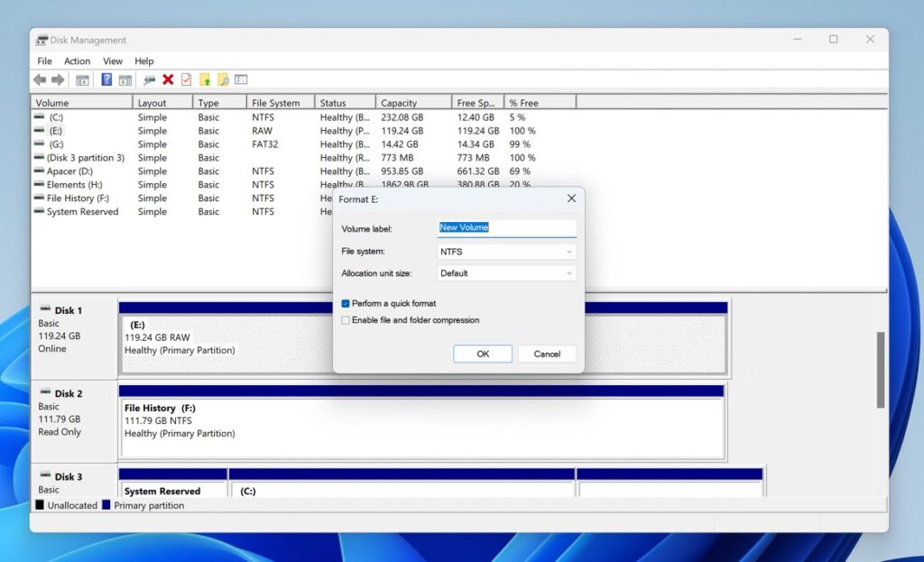Image resolution: width=924 pixels, height=562 pixels.
Task: Confirm formatting by clicking OK
Action: click(482, 354)
